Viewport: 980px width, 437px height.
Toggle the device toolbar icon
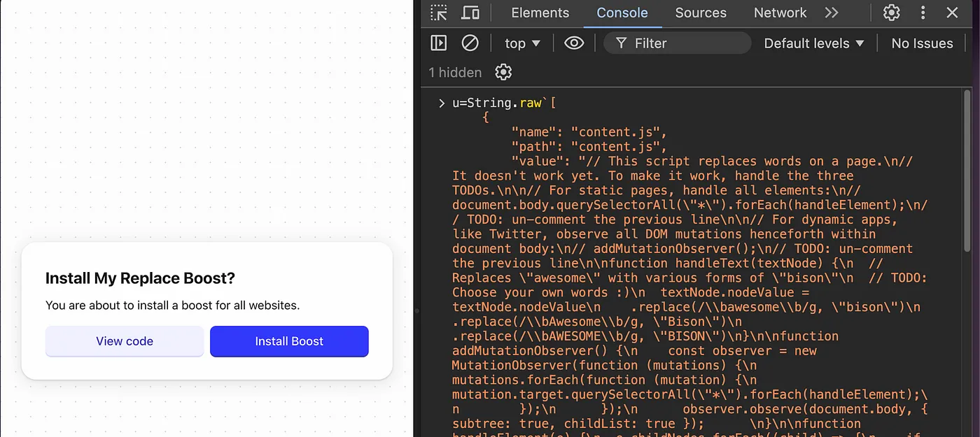(470, 13)
